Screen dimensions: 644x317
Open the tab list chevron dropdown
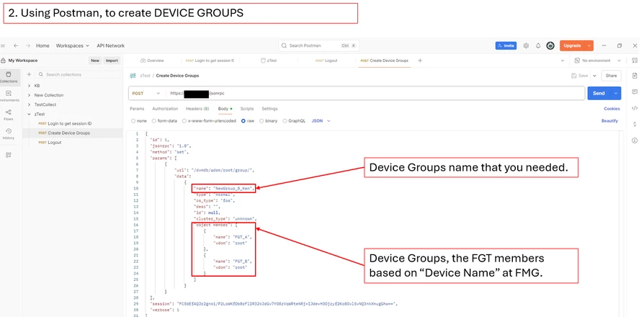pos(563,61)
